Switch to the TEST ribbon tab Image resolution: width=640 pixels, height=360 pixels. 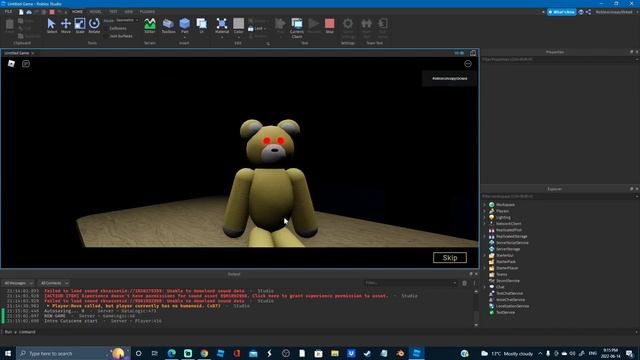pos(113,12)
